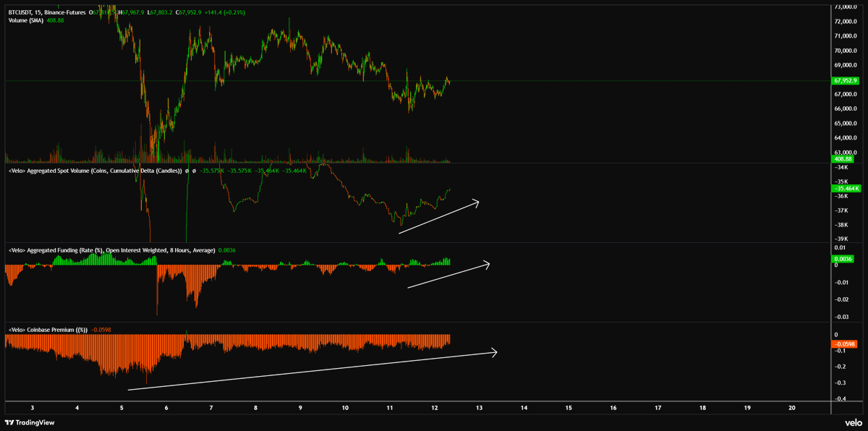This screenshot has height=431, width=868.
Task: Click date 16 on time axis
Action: click(613, 408)
